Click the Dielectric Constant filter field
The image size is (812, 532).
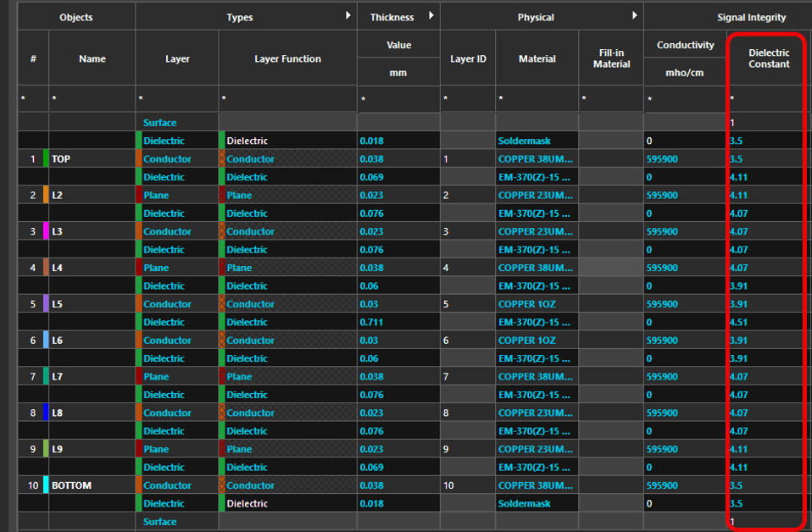click(x=767, y=98)
